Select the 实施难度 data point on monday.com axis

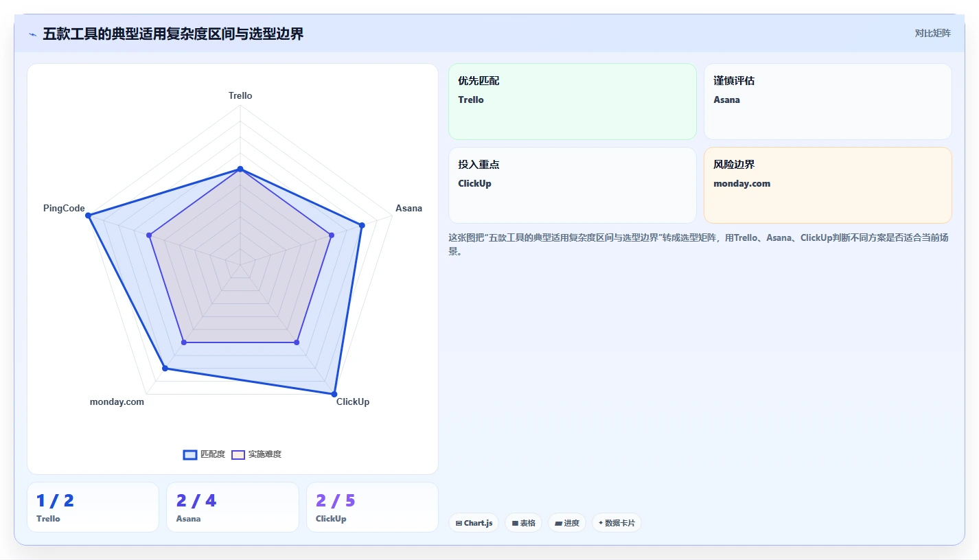point(184,342)
